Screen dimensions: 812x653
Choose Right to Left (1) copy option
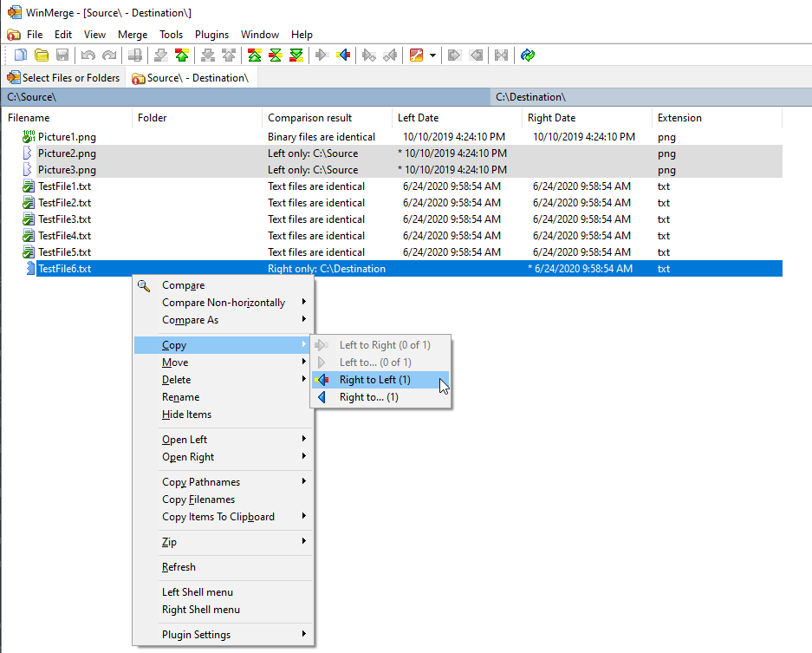pos(374,380)
